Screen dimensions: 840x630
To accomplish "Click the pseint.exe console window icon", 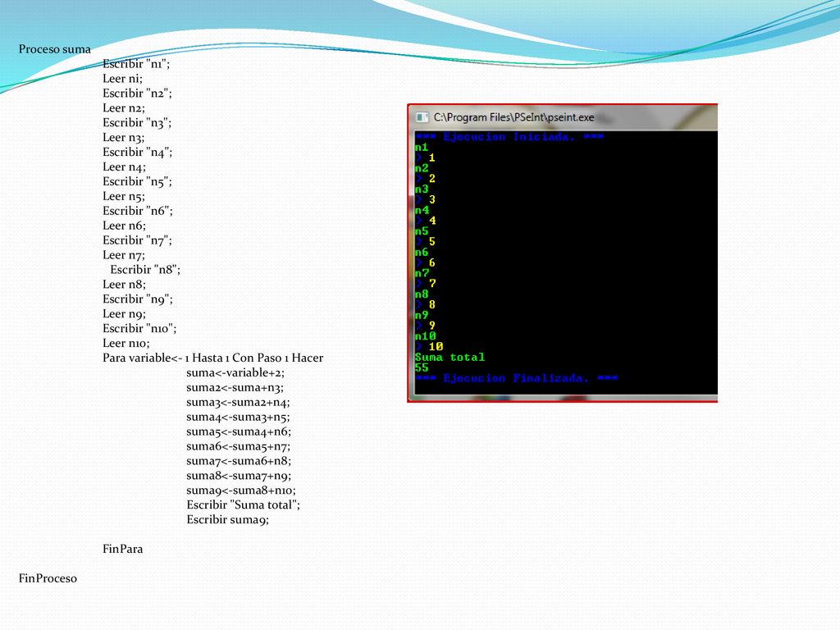I will click(422, 117).
